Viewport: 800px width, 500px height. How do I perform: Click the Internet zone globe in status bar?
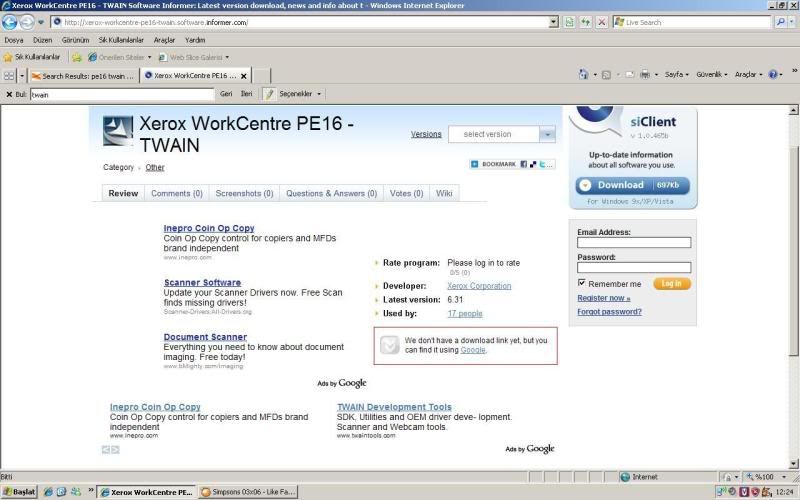pos(625,477)
